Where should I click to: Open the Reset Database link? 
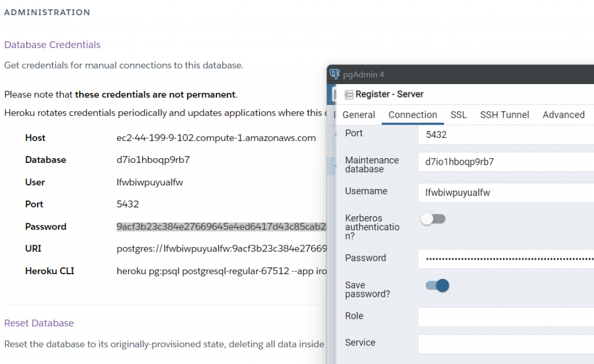[x=39, y=323]
